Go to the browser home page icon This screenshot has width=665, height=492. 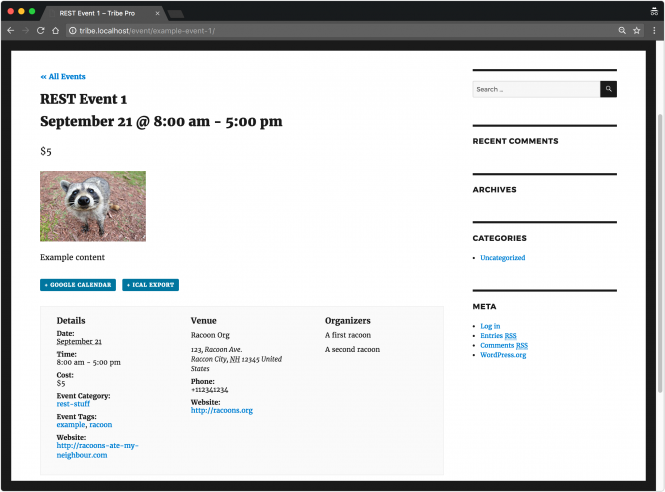[x=56, y=31]
